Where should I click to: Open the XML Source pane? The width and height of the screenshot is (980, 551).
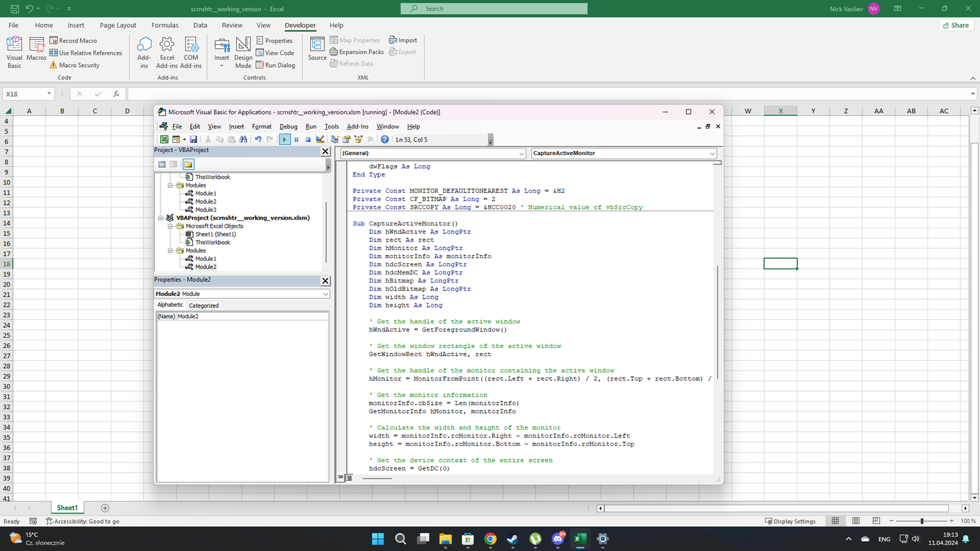[x=317, y=49]
